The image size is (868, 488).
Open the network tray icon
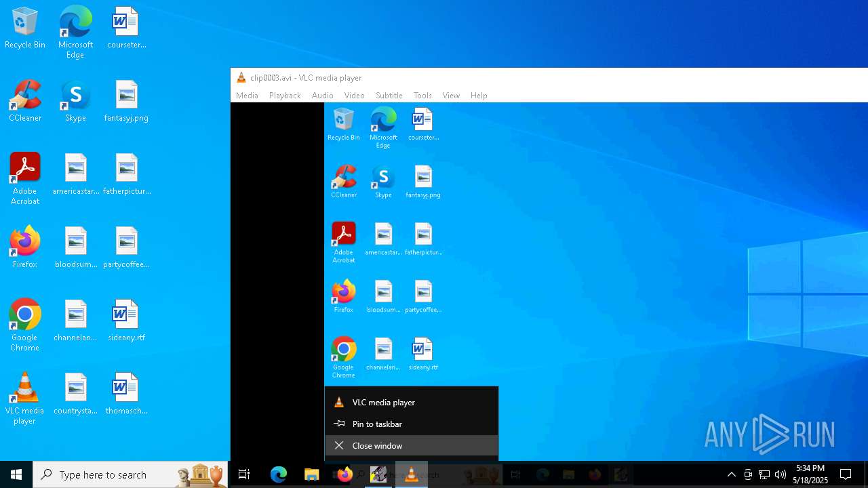tap(764, 474)
